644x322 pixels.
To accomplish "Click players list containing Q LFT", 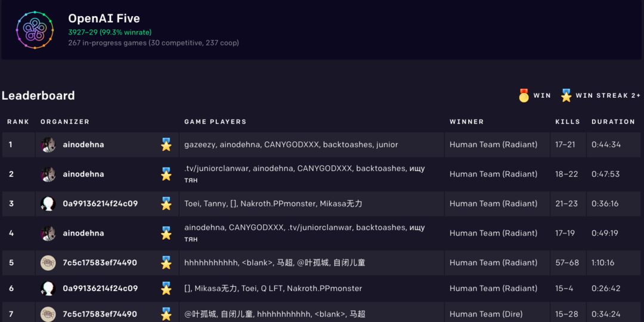I will [273, 289].
